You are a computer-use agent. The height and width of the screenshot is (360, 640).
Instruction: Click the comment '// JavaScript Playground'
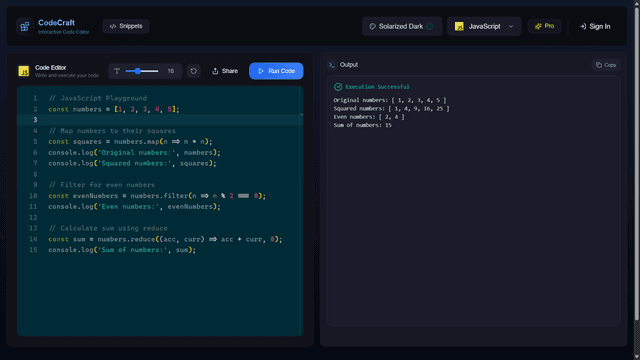[x=98, y=98]
